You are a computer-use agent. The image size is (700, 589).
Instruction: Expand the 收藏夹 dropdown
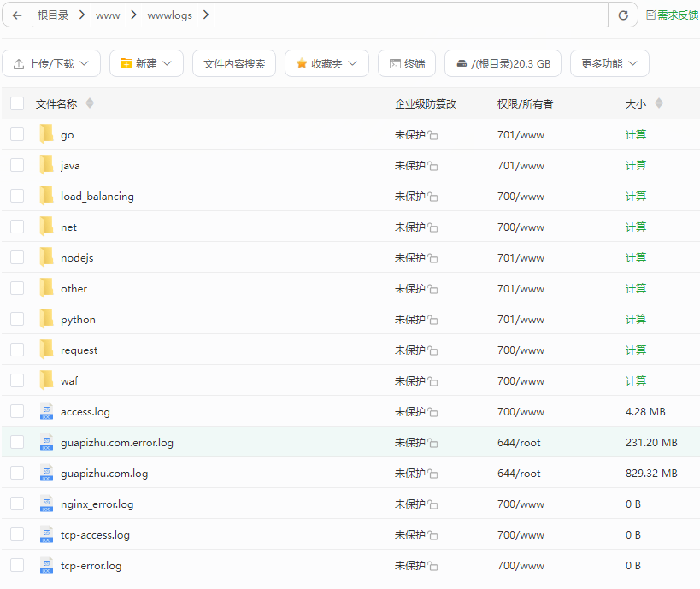pos(326,63)
